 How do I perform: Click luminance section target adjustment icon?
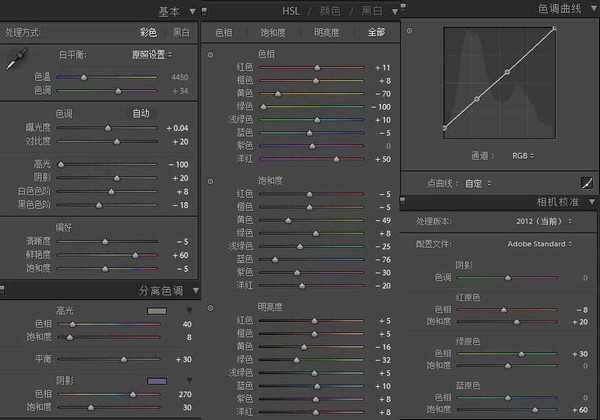pos(210,309)
